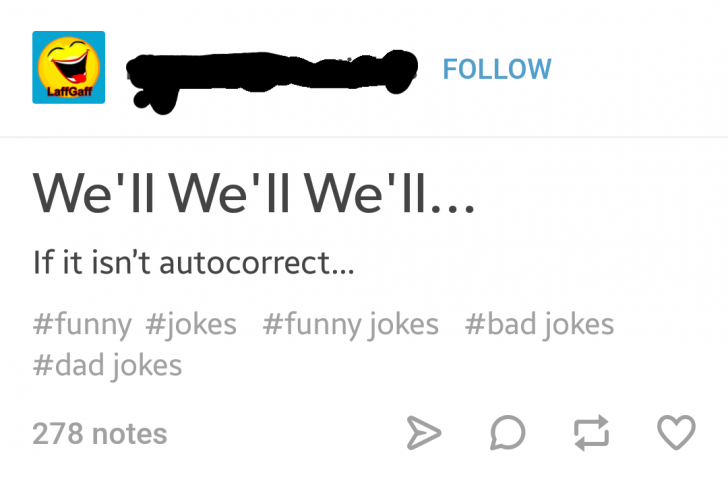Open the #funny jokes tag
Screen dimensions: 728x479
pos(351,324)
